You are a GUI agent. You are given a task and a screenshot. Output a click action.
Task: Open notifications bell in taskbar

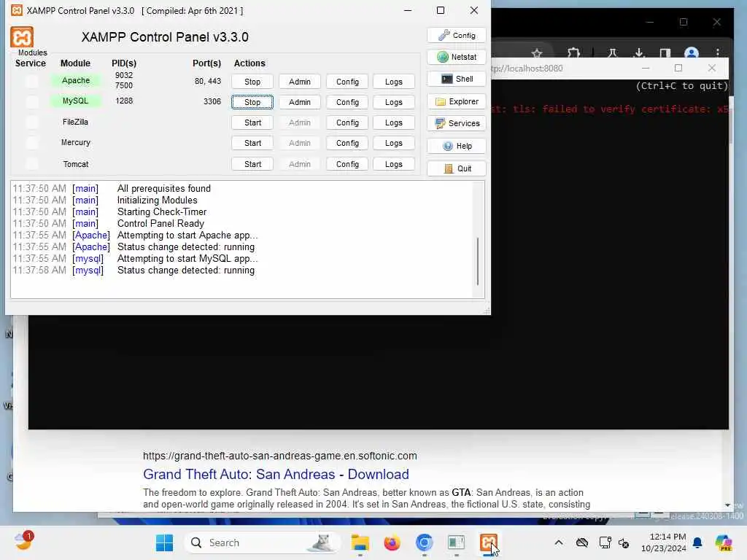coord(697,542)
